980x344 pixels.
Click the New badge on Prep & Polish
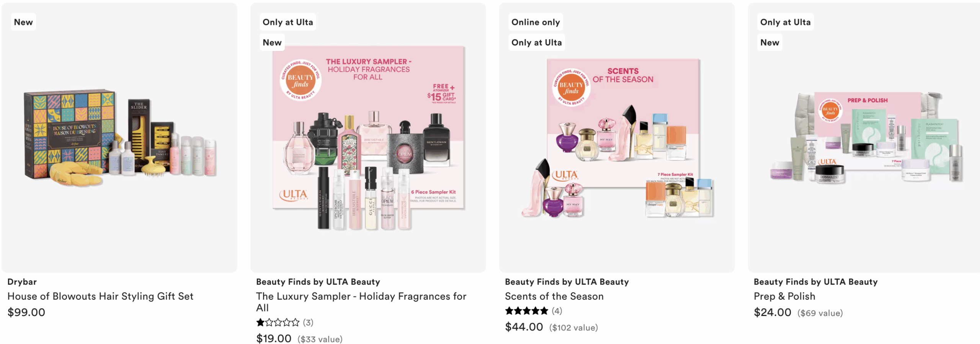769,42
